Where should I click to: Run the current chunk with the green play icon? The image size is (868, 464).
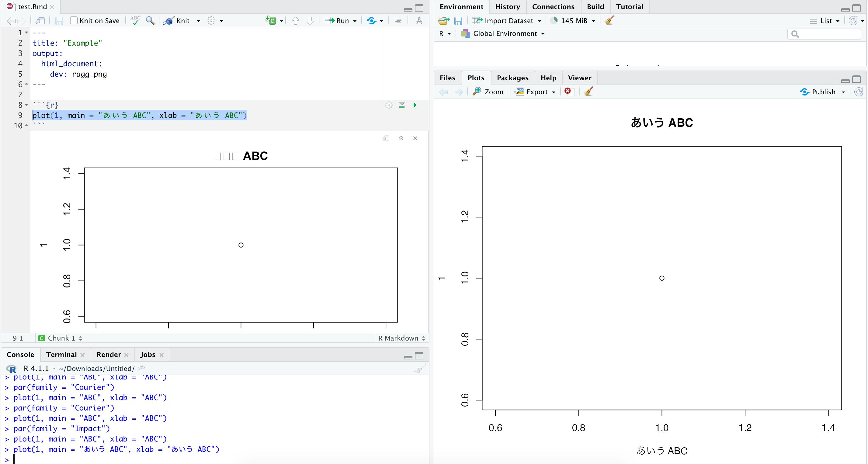(x=415, y=105)
